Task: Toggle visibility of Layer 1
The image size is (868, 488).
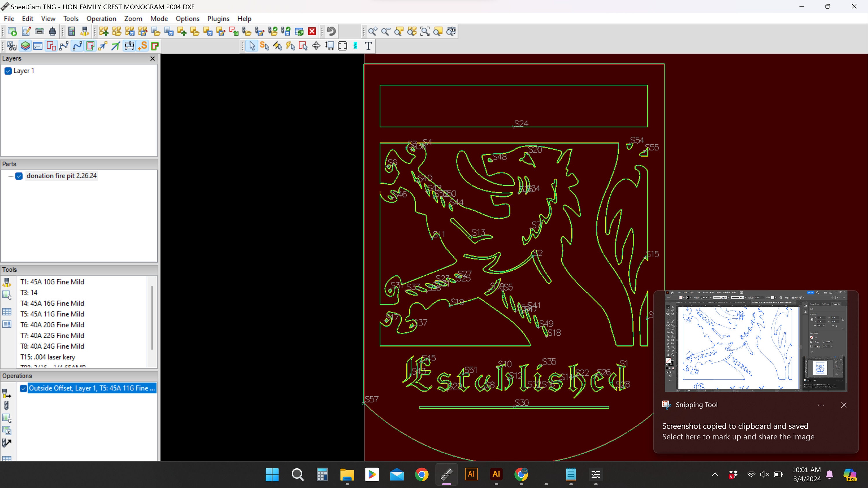Action: click(x=8, y=71)
